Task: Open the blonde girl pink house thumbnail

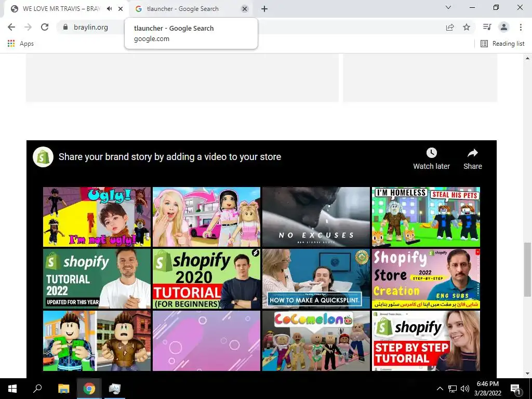Action: [x=206, y=217]
